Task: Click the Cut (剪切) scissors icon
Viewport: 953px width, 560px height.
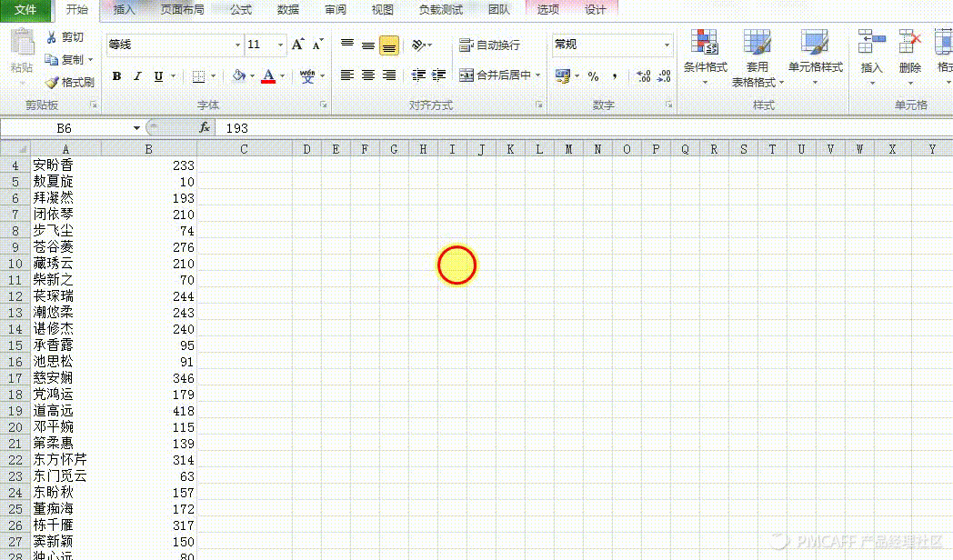Action: click(x=52, y=37)
